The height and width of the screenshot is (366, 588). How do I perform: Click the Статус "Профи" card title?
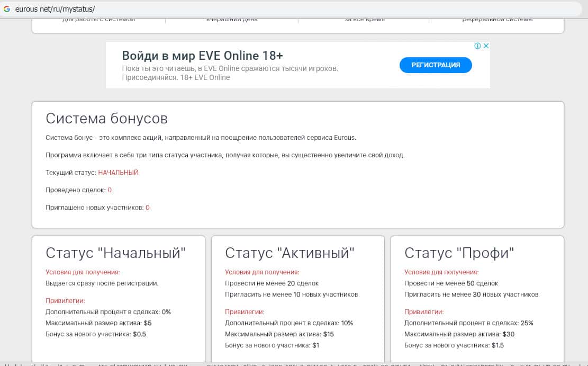[x=459, y=253]
